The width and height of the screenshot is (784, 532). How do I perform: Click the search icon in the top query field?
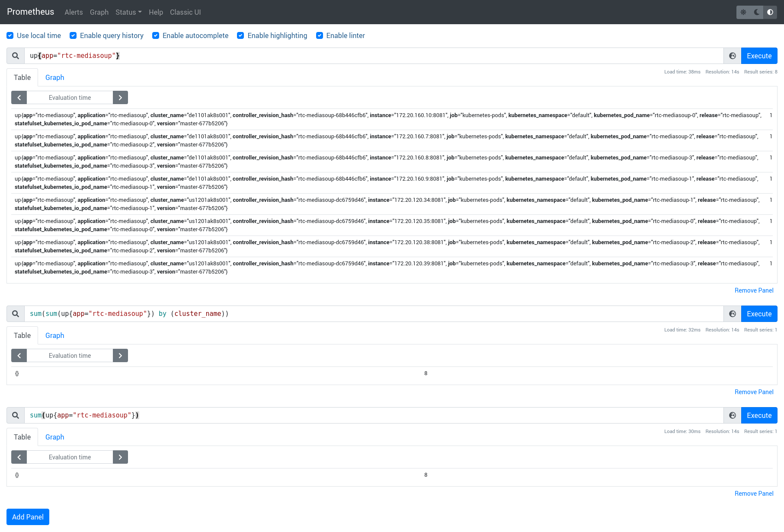pos(15,55)
